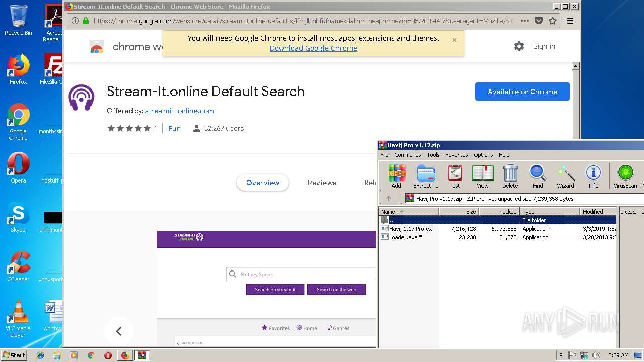Open Firefox desktop shortcut
This screenshot has width=644, height=362.
click(x=18, y=69)
